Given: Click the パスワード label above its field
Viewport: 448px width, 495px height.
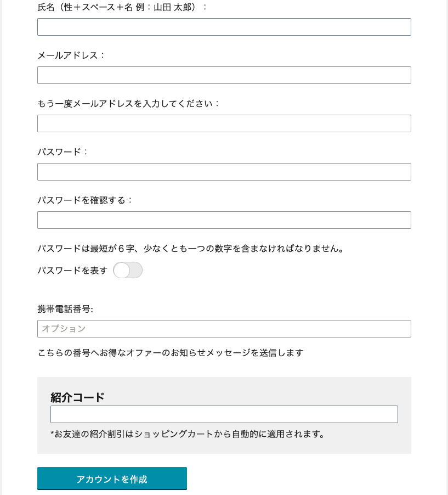Looking at the screenshot, I should click(63, 152).
